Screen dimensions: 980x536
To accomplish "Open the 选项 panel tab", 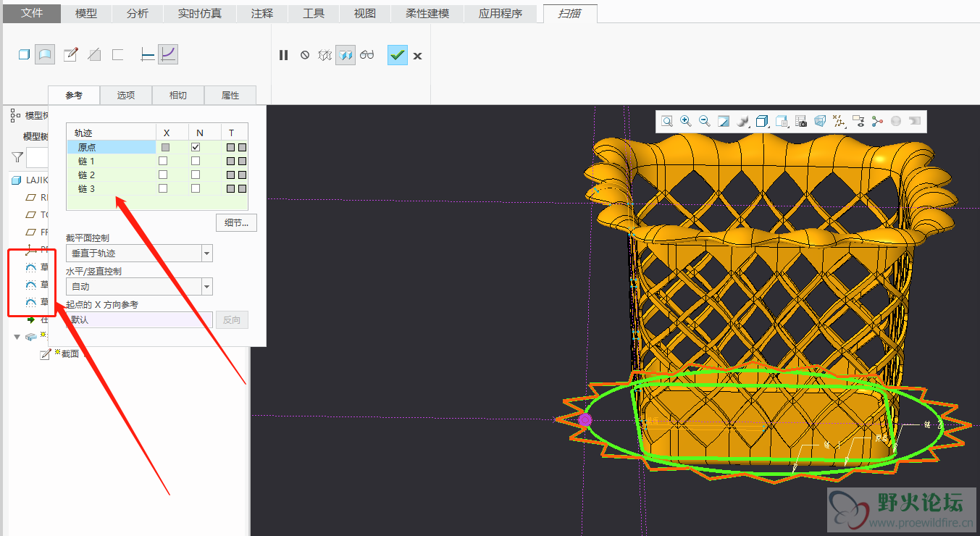I will (126, 95).
